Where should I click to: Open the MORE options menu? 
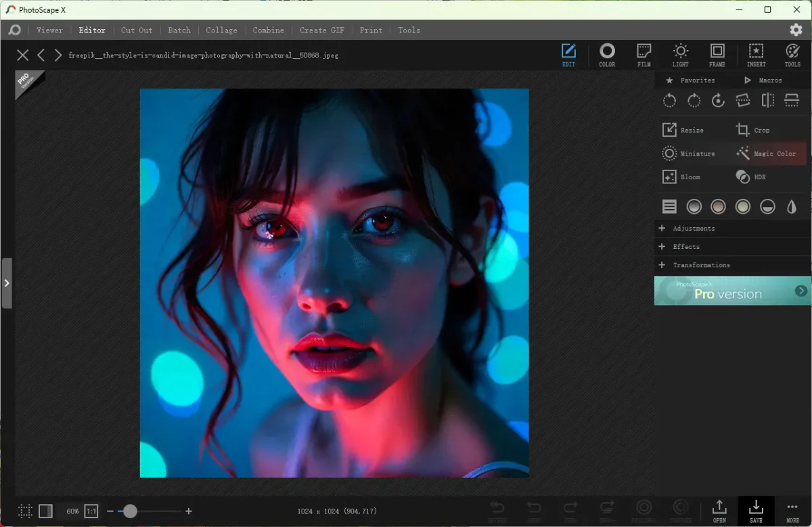point(792,511)
